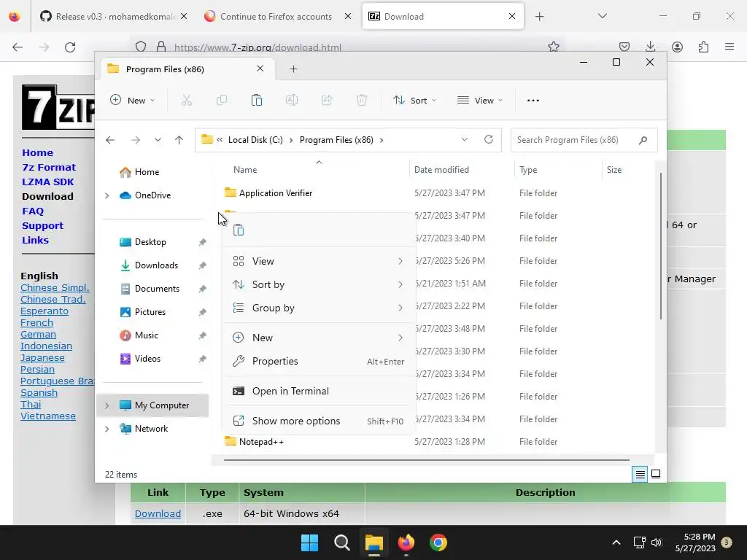This screenshot has height=560, width=747.
Task: Open Firefox extensions puzzle icon
Action: [x=703, y=47]
